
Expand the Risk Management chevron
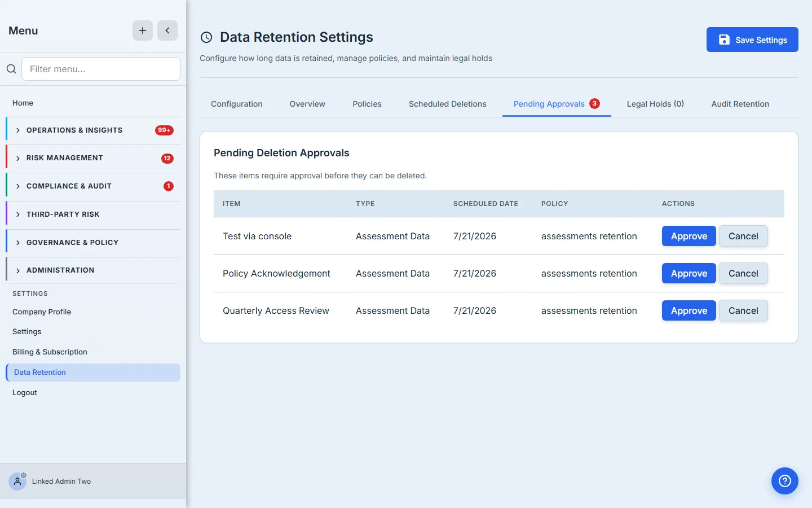pos(18,159)
